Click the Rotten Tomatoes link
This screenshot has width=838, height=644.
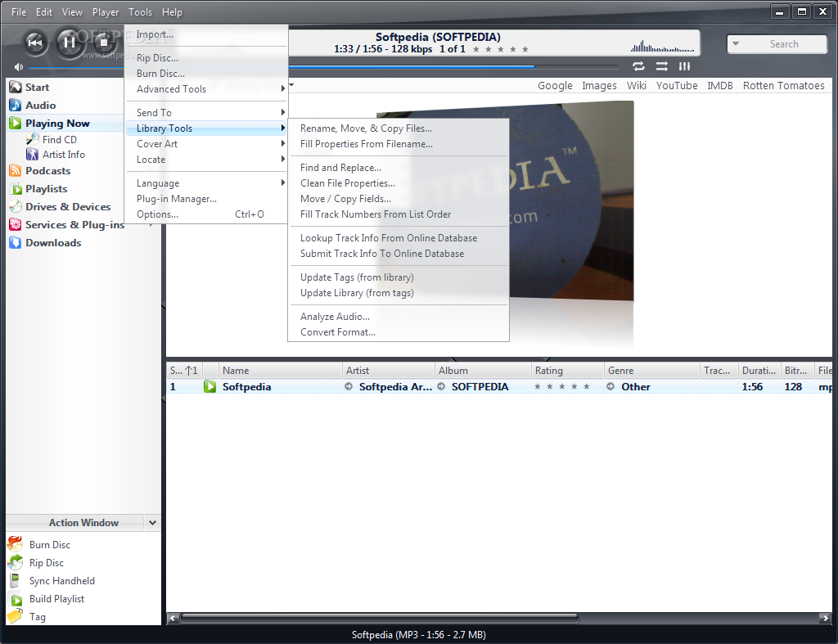coord(783,85)
